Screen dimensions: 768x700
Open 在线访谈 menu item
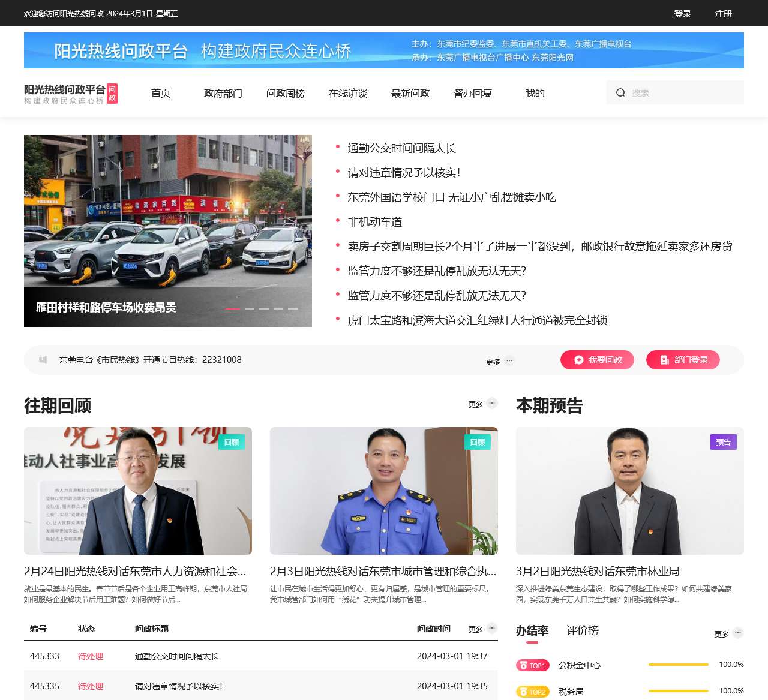[x=348, y=93]
